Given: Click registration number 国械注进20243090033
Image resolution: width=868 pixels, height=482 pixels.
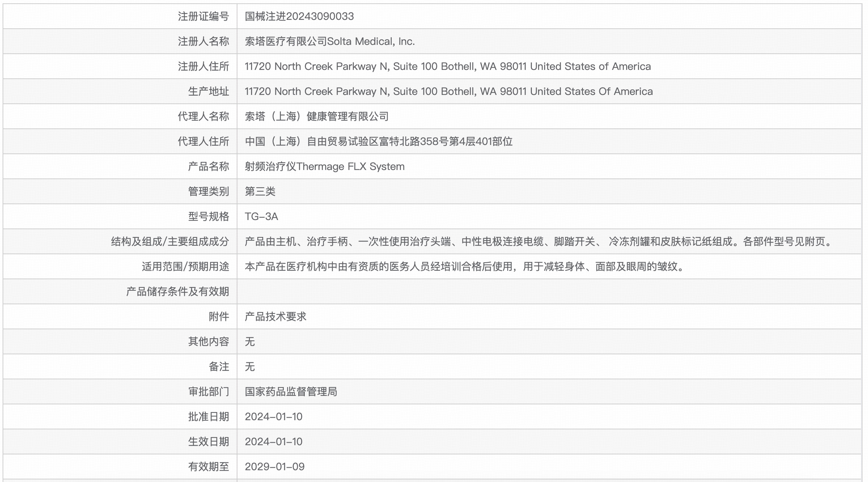Looking at the screenshot, I should click(299, 17).
